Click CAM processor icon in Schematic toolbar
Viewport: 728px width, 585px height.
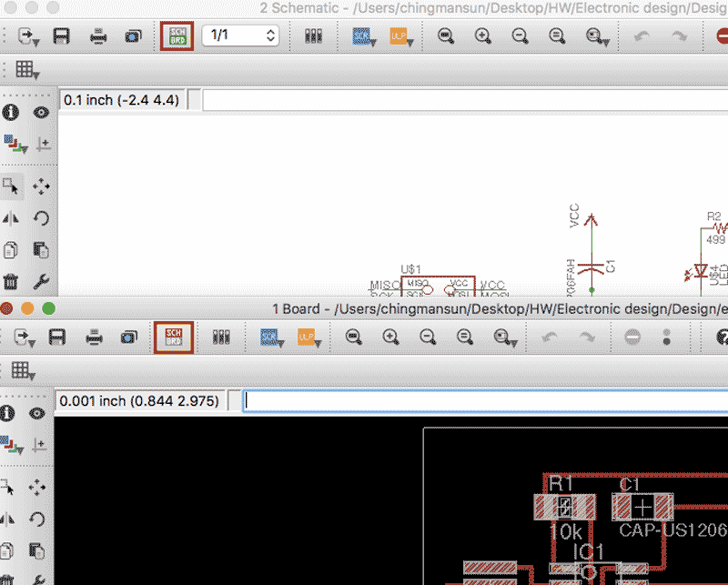[x=133, y=36]
